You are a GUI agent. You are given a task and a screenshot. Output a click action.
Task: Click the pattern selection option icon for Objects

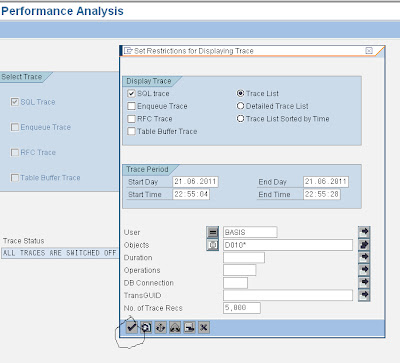tap(213, 245)
